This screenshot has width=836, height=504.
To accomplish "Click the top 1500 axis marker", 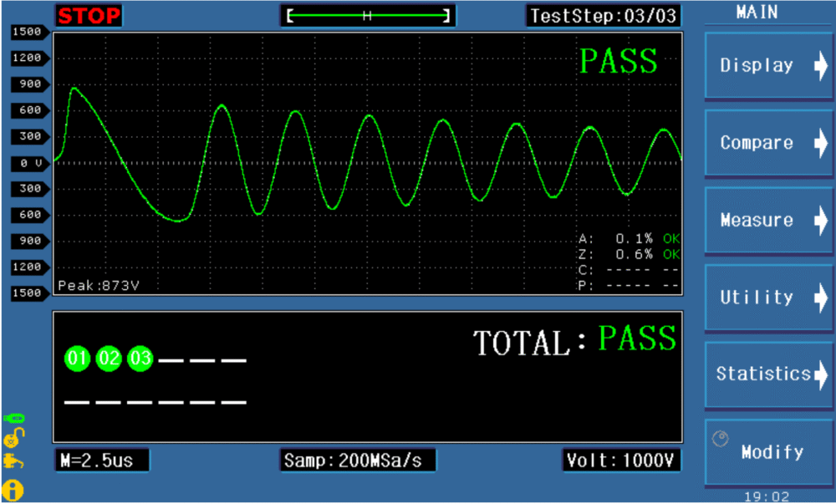I will [30, 32].
